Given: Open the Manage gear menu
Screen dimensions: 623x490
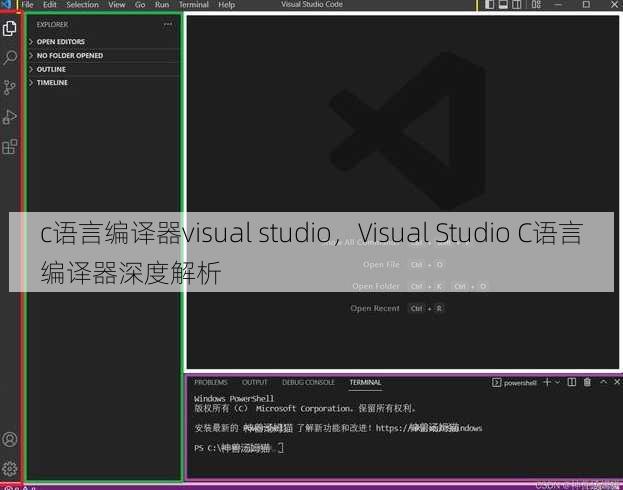Looking at the screenshot, I should (x=10, y=469).
